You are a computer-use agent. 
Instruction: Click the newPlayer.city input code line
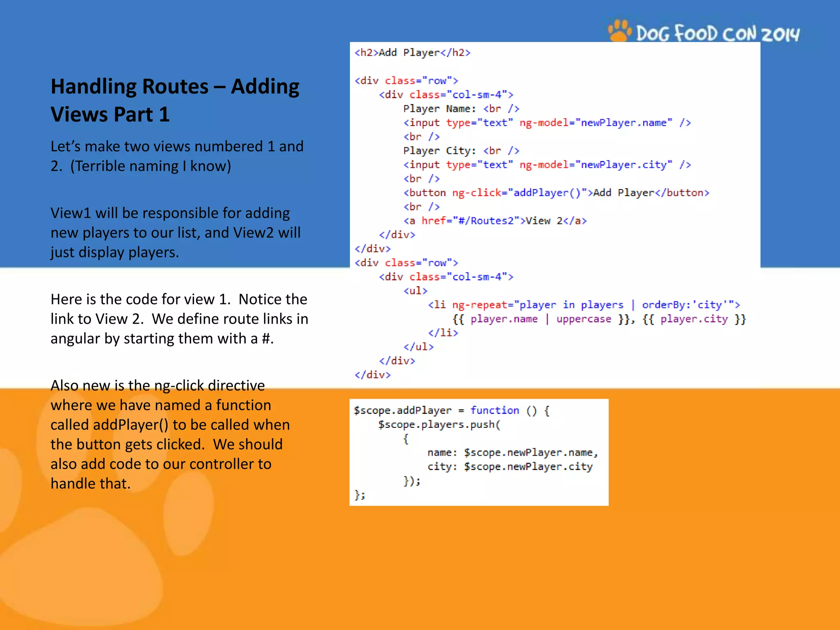point(547,165)
